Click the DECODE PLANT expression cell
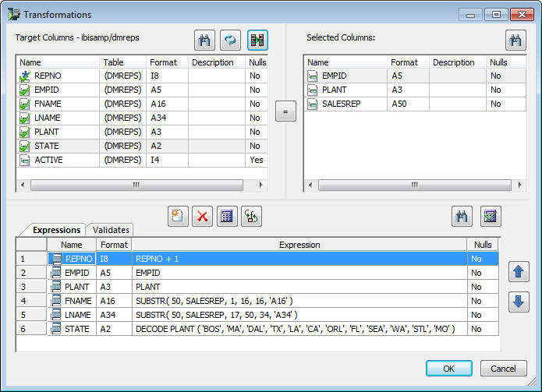Image resolution: width=542 pixels, height=392 pixels. [x=299, y=329]
